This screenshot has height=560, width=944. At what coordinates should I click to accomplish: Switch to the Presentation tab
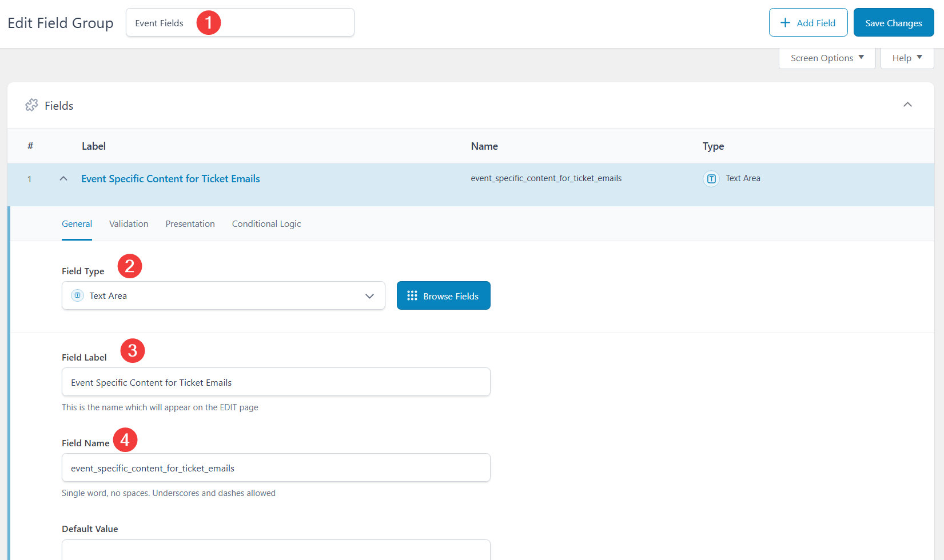190,224
